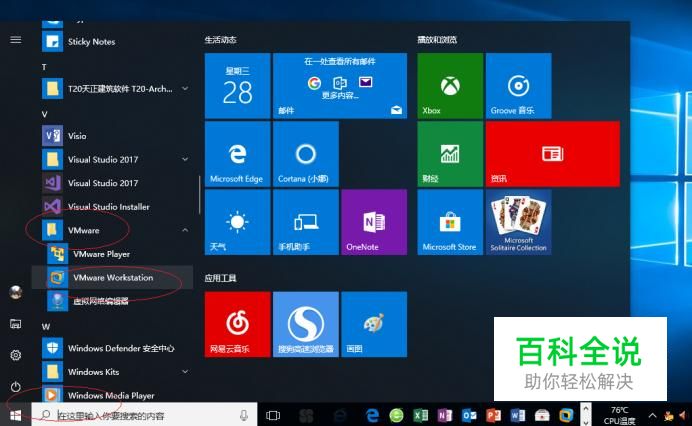Jump to letter T in app list

[x=44, y=67]
